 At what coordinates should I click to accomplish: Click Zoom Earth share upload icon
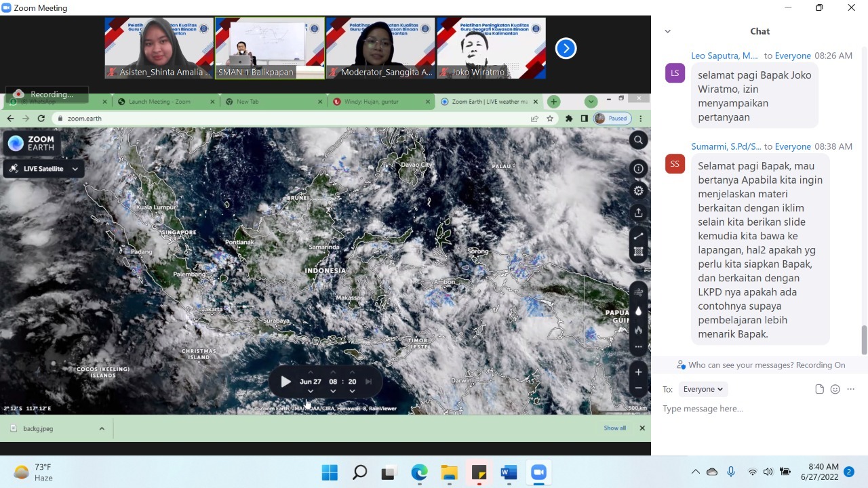click(x=638, y=213)
